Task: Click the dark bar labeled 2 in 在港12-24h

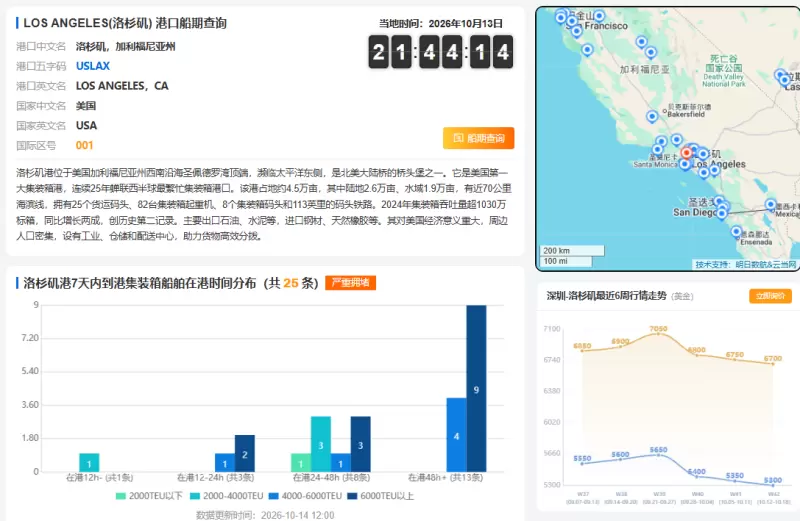Action: coord(245,453)
